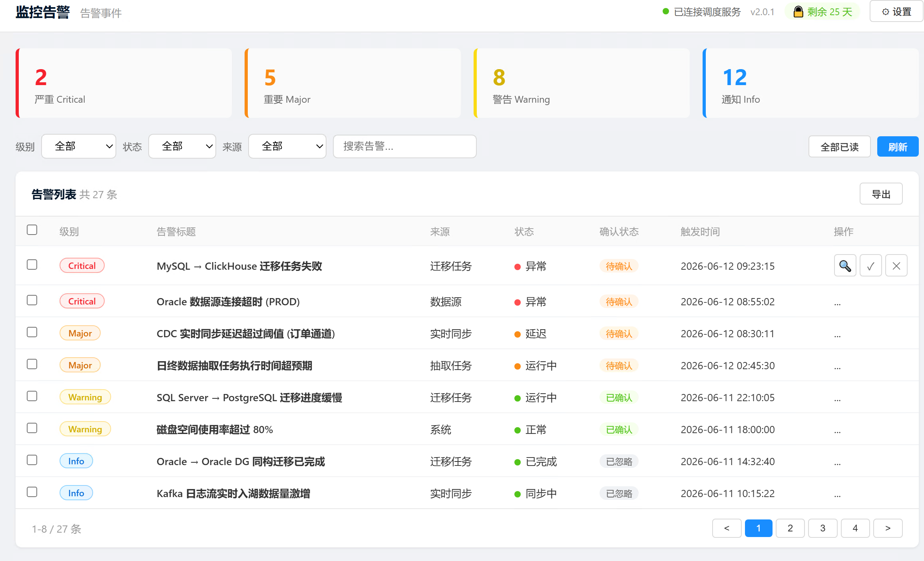Click the 全部已读 button
Viewport: 924px width, 561px height.
point(840,147)
